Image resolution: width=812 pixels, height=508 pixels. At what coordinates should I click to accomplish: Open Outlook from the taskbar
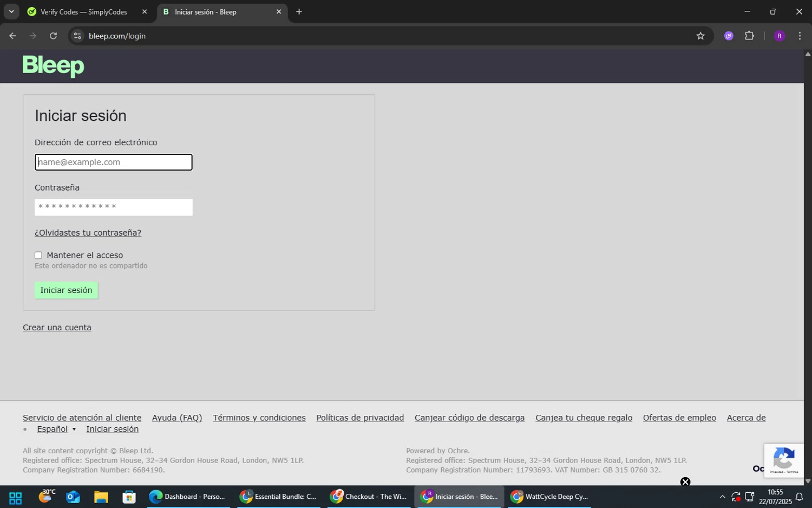click(x=73, y=497)
